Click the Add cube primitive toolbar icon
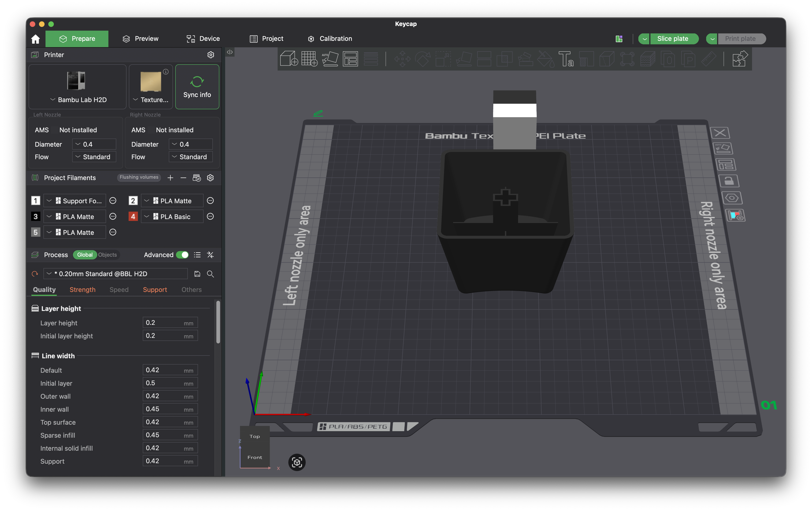The image size is (812, 511). pos(289,59)
